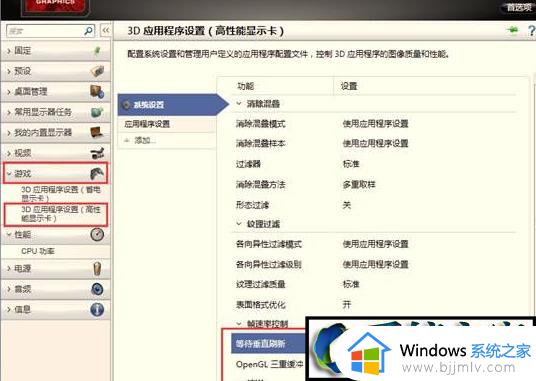The image size is (536, 381).
Task: Click the setting value for 消除混叠样本
Action: click(375, 144)
